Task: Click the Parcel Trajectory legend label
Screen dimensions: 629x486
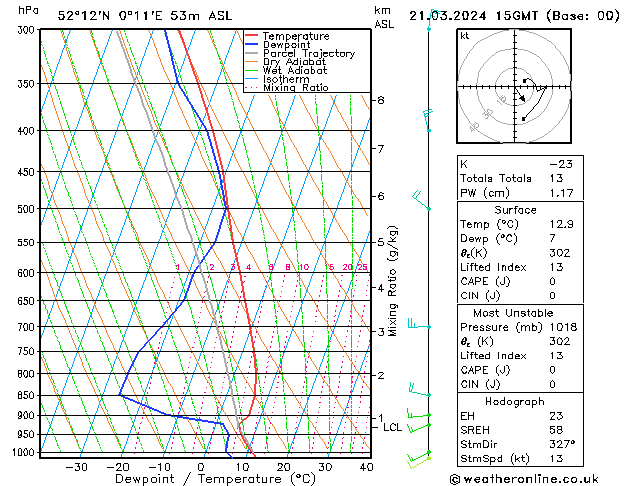Action: [x=309, y=53]
